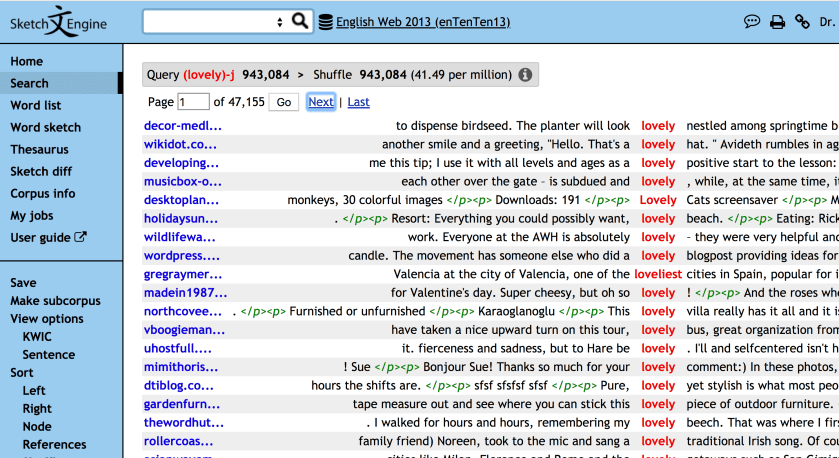839x458 pixels.
Task: Open the User guide link
Action: pyautogui.click(x=40, y=238)
